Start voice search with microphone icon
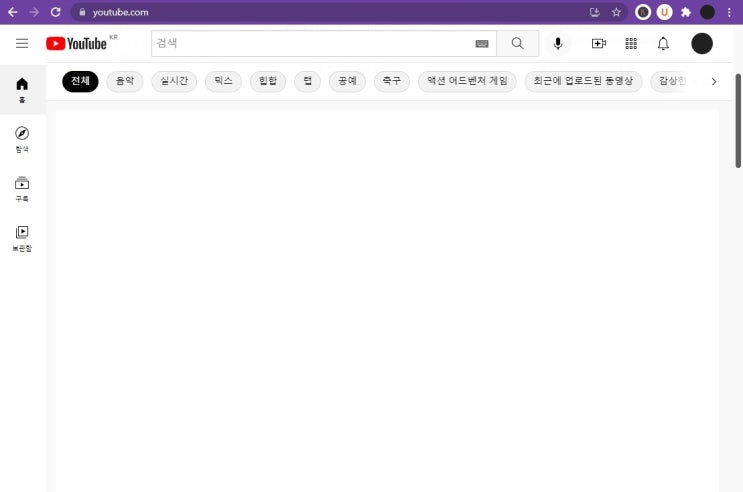 tap(558, 44)
